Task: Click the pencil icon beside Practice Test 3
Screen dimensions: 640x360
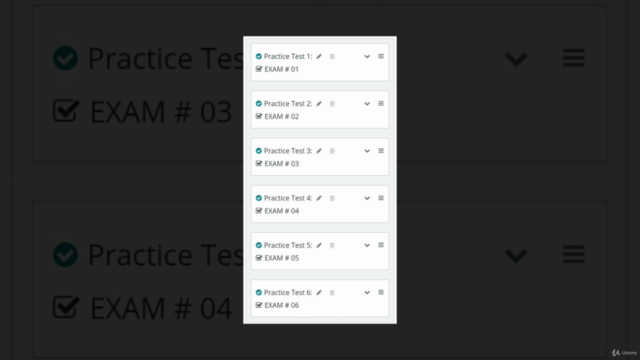Action: [x=319, y=151]
